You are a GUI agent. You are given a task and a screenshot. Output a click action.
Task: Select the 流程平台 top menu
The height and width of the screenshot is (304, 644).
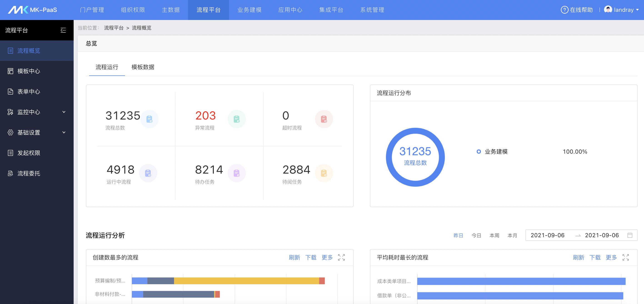[209, 10]
